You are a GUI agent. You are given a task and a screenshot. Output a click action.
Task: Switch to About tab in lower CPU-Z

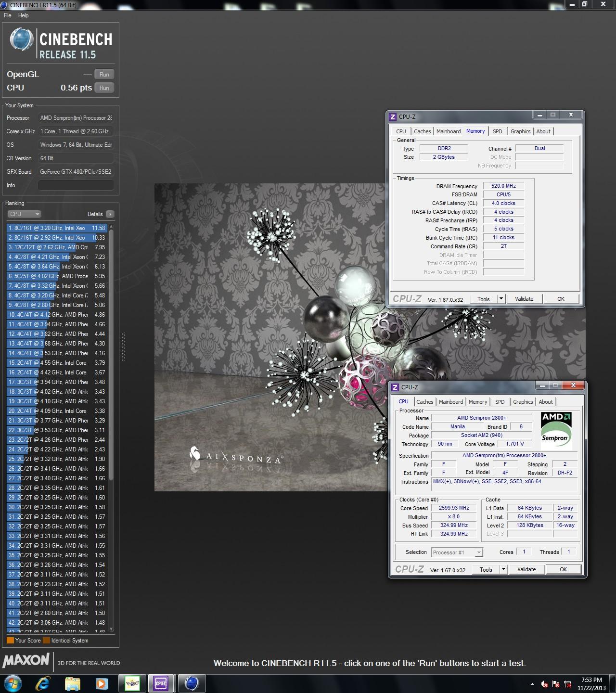click(x=546, y=402)
